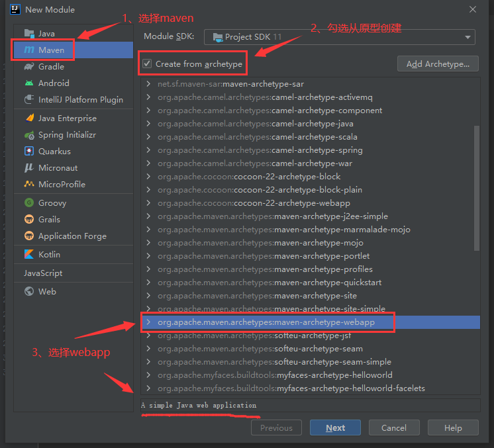The width and height of the screenshot is (494, 448).
Task: Click the Spring Initializr icon
Action: [x=29, y=135]
